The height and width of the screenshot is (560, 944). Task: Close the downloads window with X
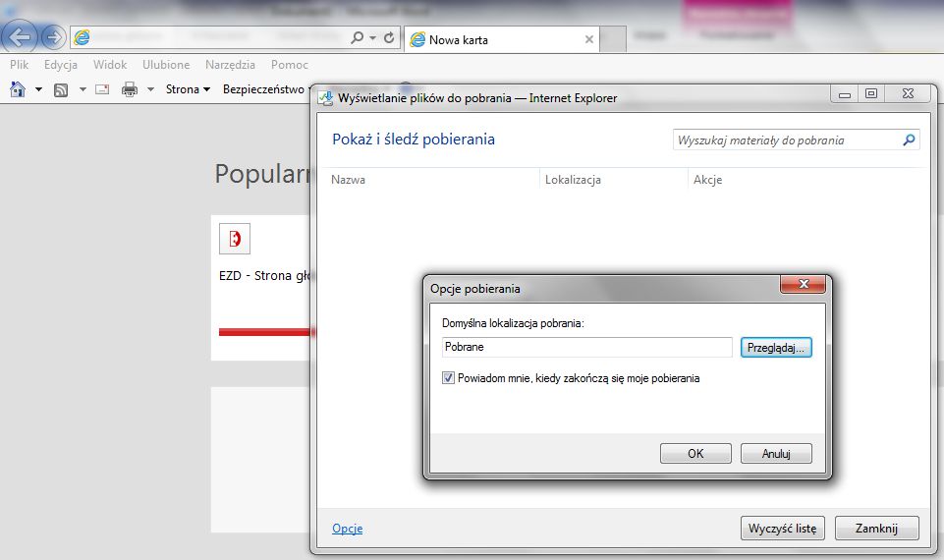click(908, 94)
